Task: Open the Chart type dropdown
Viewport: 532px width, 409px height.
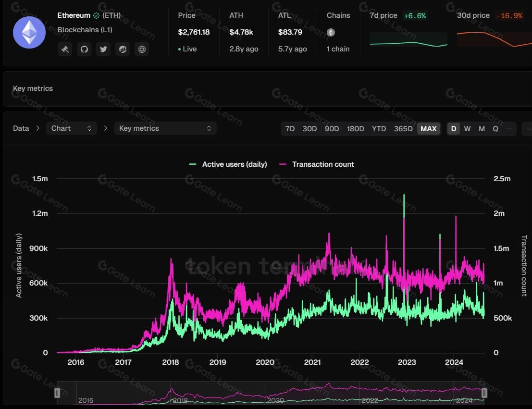Action: click(x=71, y=128)
